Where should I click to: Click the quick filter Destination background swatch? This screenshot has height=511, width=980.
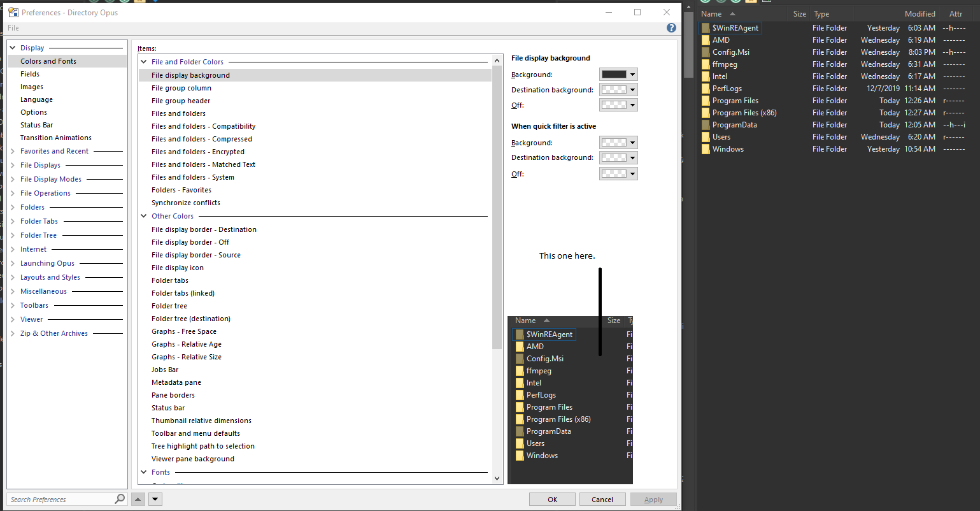coord(614,158)
